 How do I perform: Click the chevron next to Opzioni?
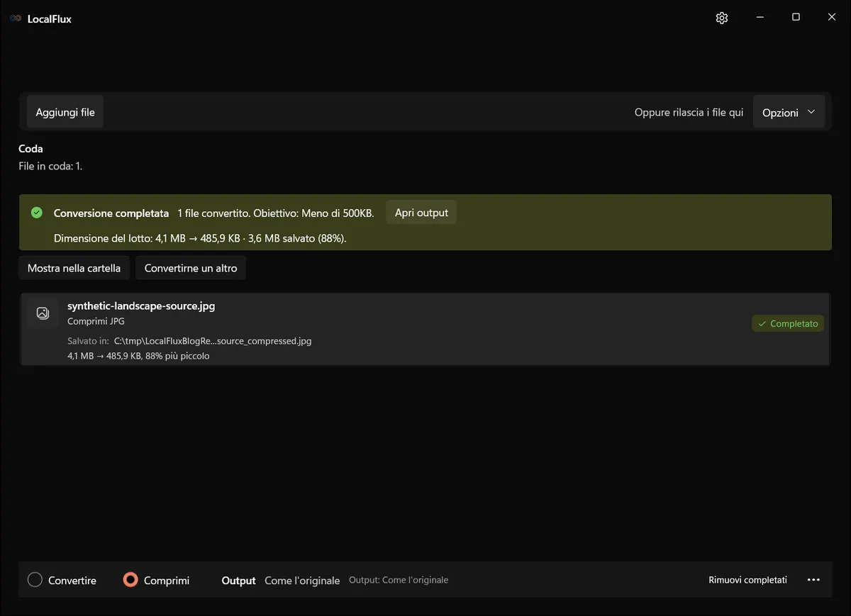pyautogui.click(x=811, y=112)
